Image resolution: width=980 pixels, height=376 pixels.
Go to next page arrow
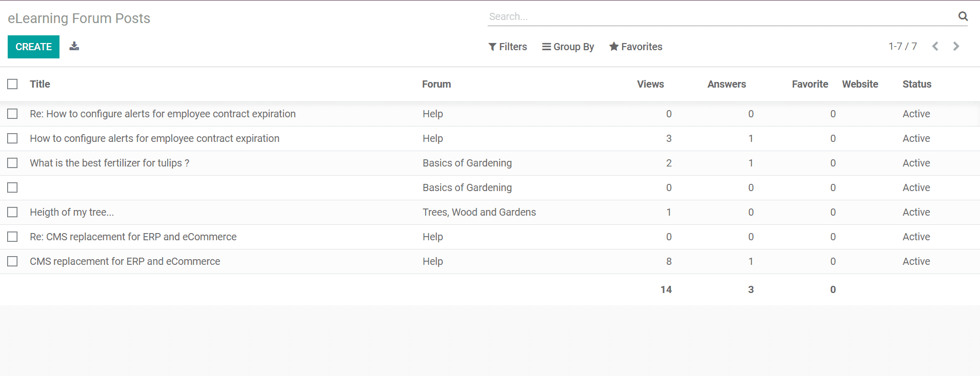(x=956, y=46)
